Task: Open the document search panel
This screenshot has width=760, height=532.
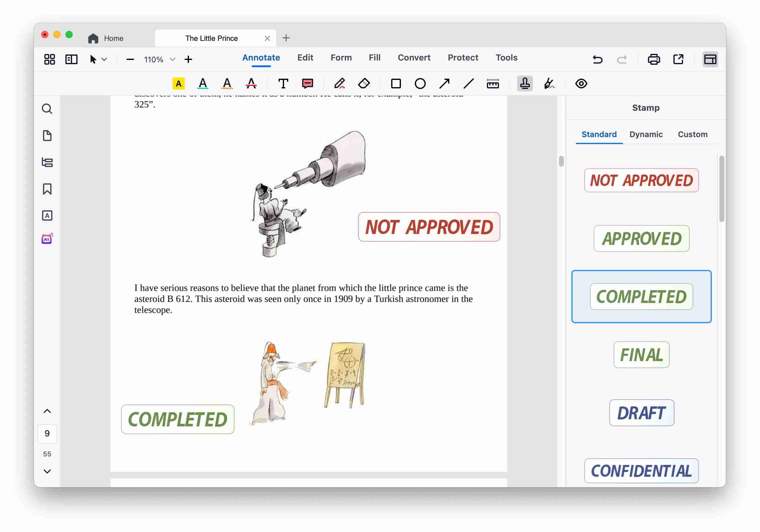Action: [47, 109]
